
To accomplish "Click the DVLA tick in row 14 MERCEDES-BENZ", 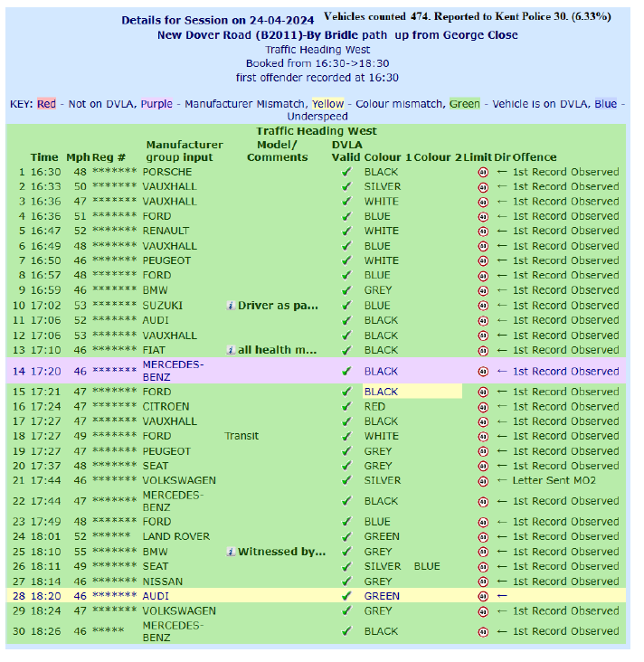I will 346,371.
